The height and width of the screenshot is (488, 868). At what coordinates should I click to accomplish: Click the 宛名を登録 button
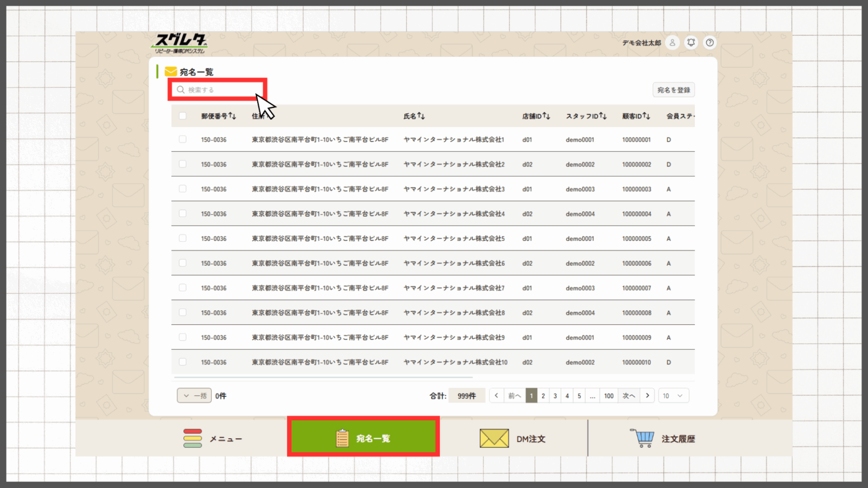click(673, 90)
